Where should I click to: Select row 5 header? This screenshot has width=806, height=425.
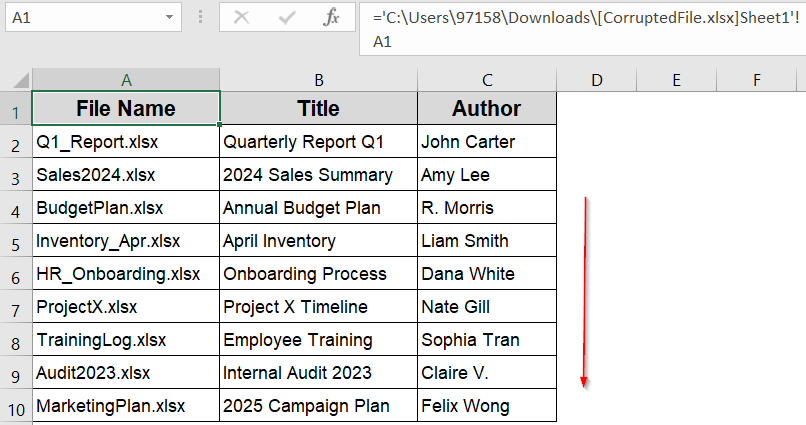click(16, 241)
